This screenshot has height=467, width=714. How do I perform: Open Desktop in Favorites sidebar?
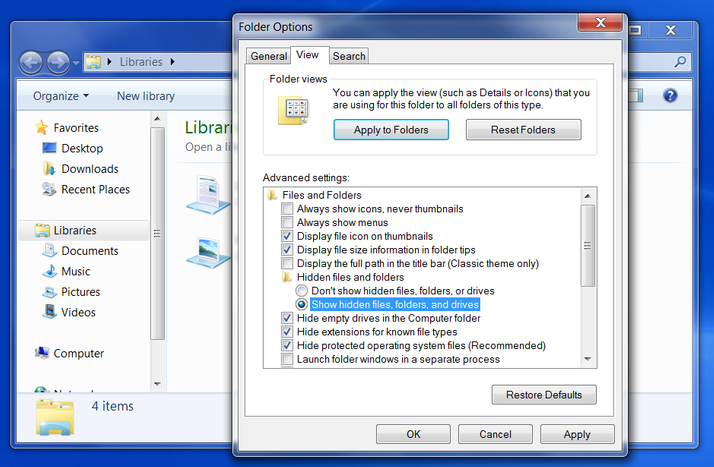tap(81, 148)
